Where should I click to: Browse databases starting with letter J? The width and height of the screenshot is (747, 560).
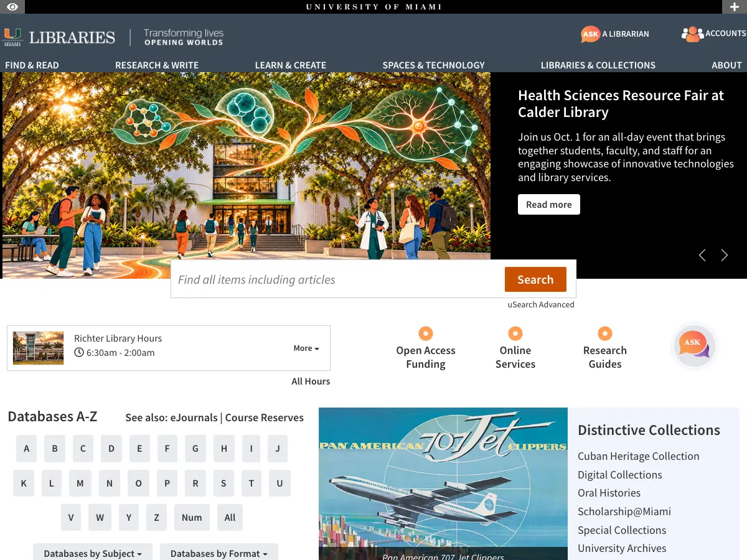(x=278, y=449)
